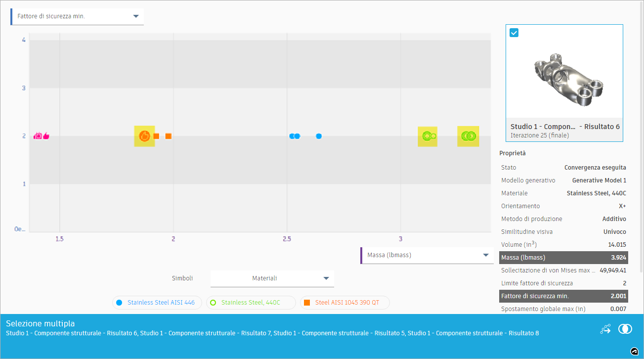Image resolution: width=644 pixels, height=359 pixels.
Task: Select the highlighted green circle marker near Massa 3
Action: 427,136
